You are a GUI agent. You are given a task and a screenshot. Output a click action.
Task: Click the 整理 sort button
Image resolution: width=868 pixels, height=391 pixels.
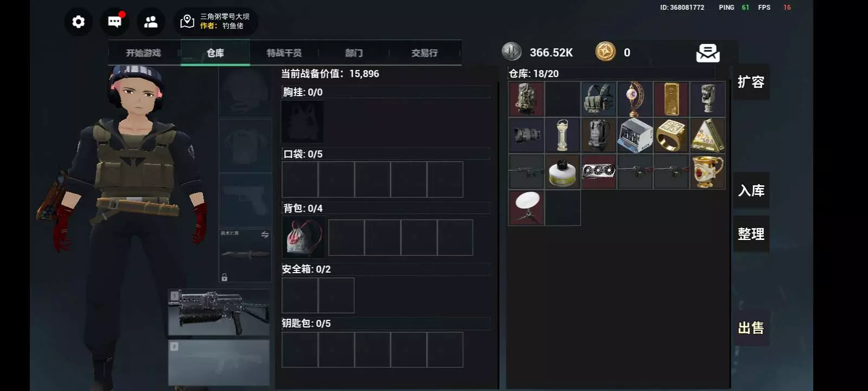[x=751, y=234]
